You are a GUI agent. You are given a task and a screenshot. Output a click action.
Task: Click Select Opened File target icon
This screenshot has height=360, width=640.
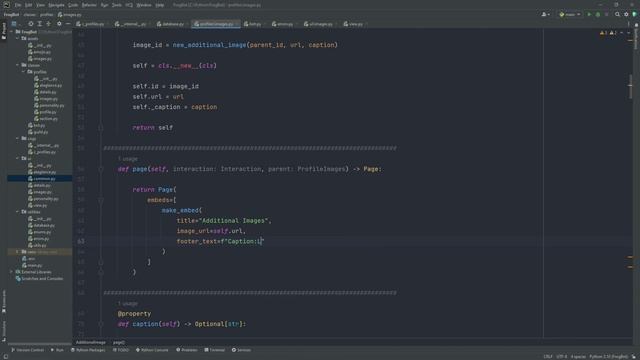(x=31, y=24)
